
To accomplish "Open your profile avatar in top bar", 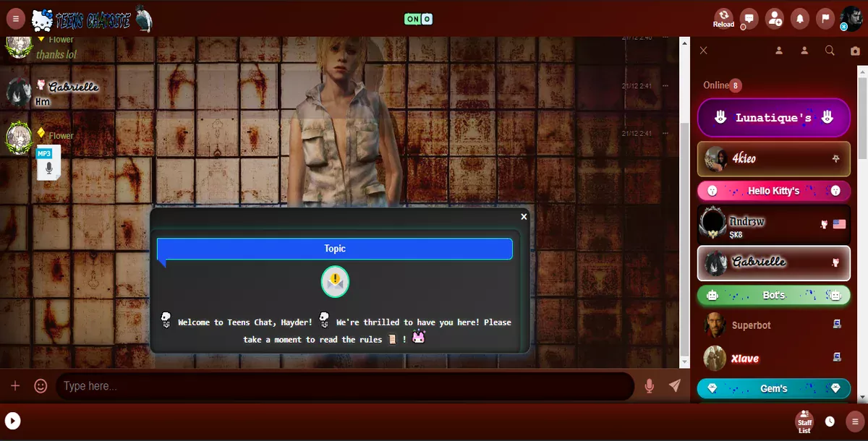I will (851, 19).
